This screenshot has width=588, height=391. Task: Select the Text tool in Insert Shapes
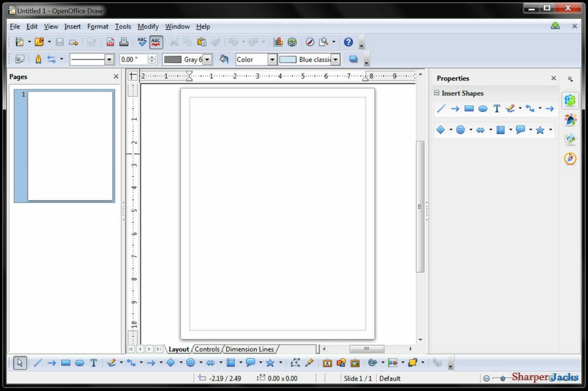496,109
